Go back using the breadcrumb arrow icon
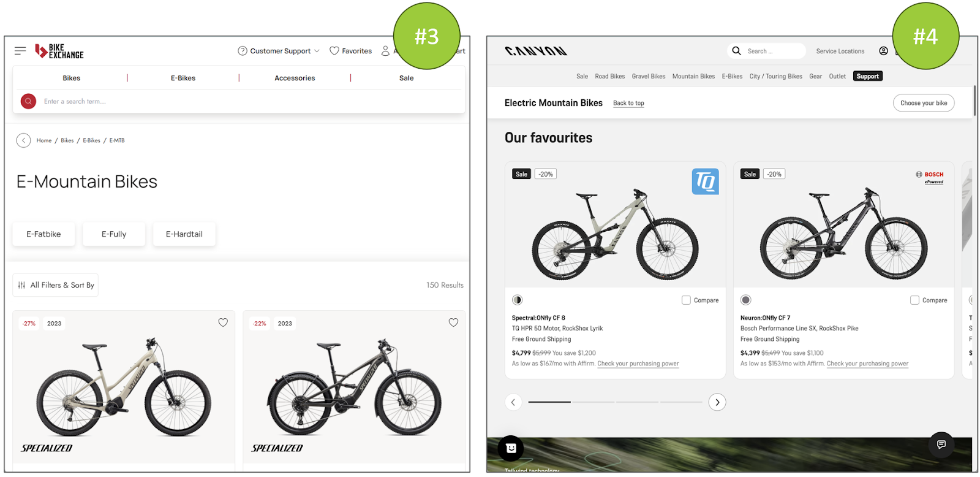This screenshot has height=477, width=980. point(23,140)
